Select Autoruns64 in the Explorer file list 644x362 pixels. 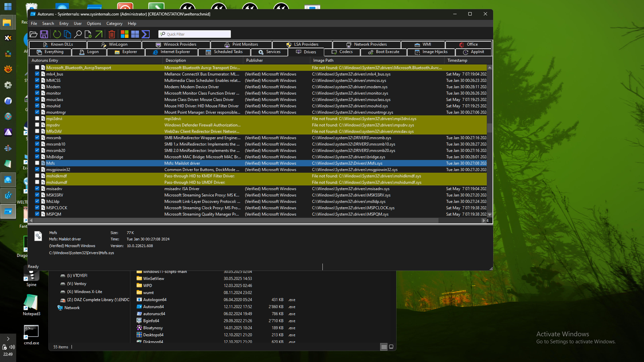pos(153,307)
